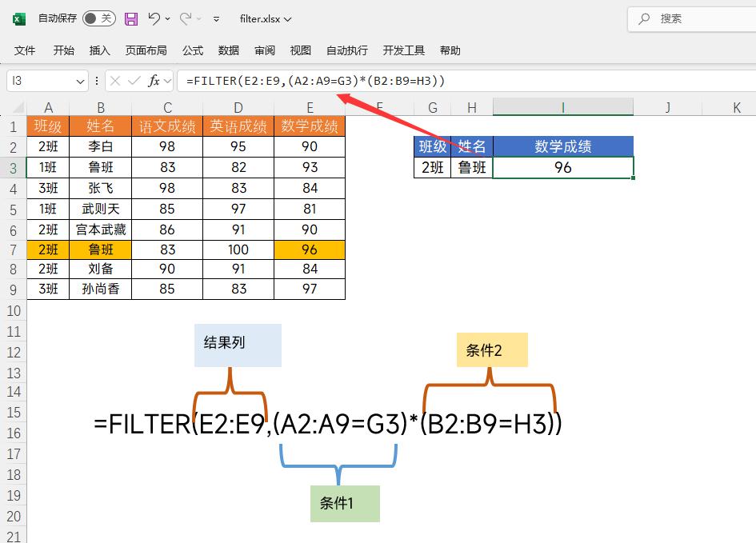Image resolution: width=756 pixels, height=543 pixels.
Task: Click cell with name 刘备
Action: (100, 269)
